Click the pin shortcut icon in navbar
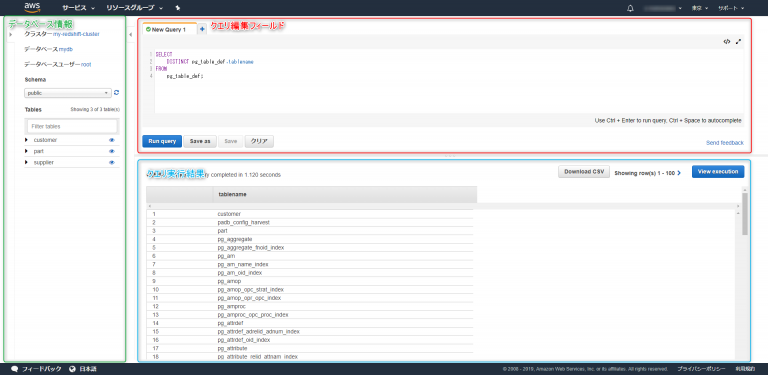 (177, 8)
